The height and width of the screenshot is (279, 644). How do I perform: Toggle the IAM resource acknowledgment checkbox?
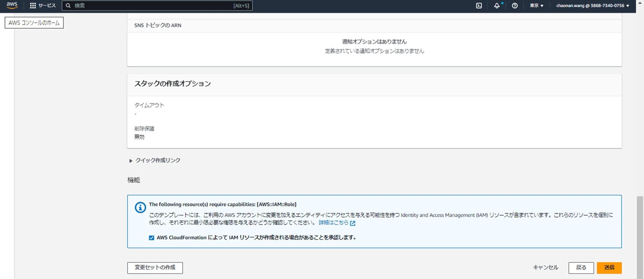point(151,238)
